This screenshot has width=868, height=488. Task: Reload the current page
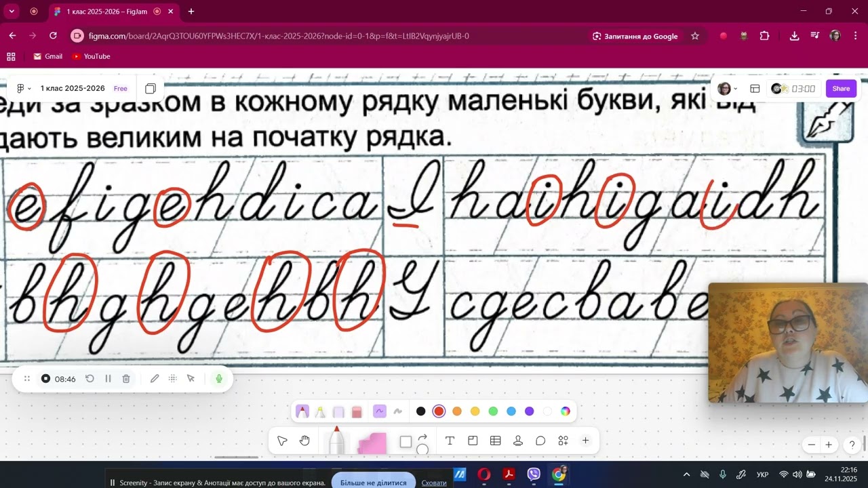click(54, 36)
